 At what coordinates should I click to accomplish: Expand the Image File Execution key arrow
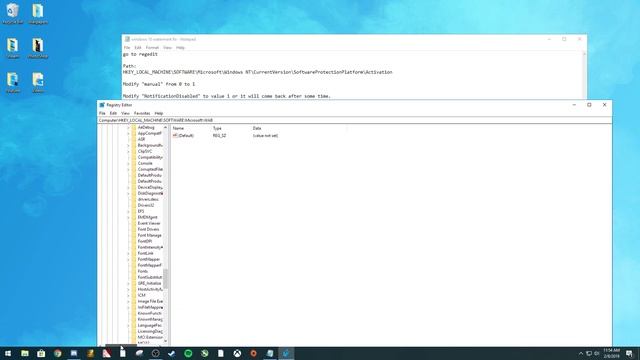tap(129, 301)
